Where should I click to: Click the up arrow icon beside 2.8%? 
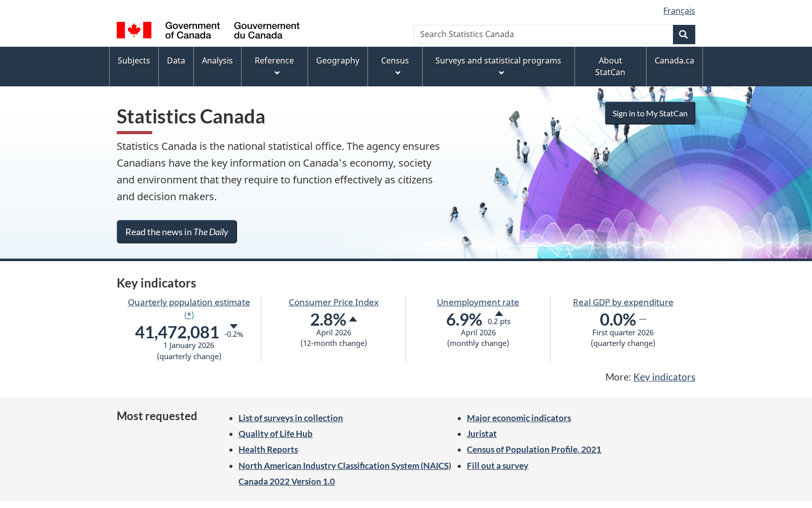pyautogui.click(x=353, y=319)
